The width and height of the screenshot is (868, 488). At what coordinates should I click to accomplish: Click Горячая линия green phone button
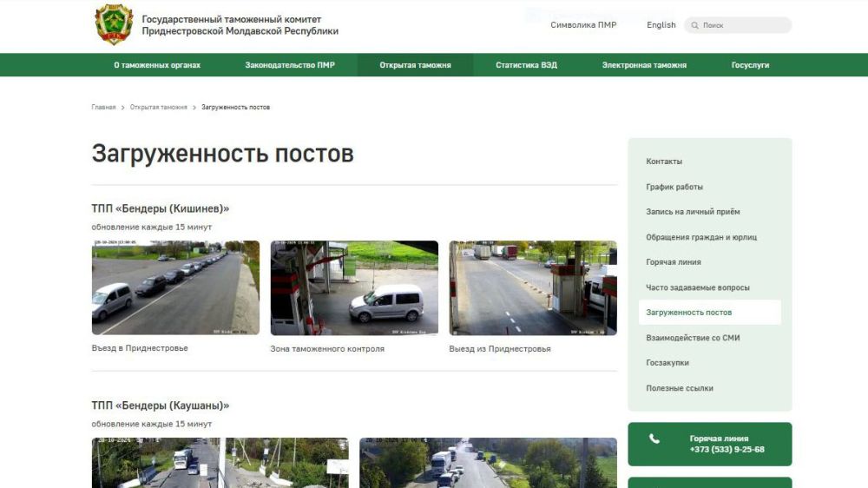coord(709,444)
